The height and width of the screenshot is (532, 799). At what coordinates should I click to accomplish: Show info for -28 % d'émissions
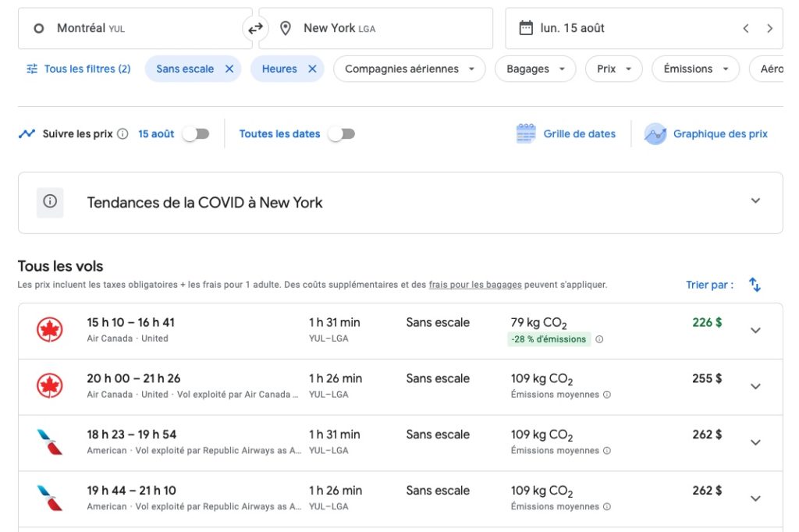click(x=600, y=339)
